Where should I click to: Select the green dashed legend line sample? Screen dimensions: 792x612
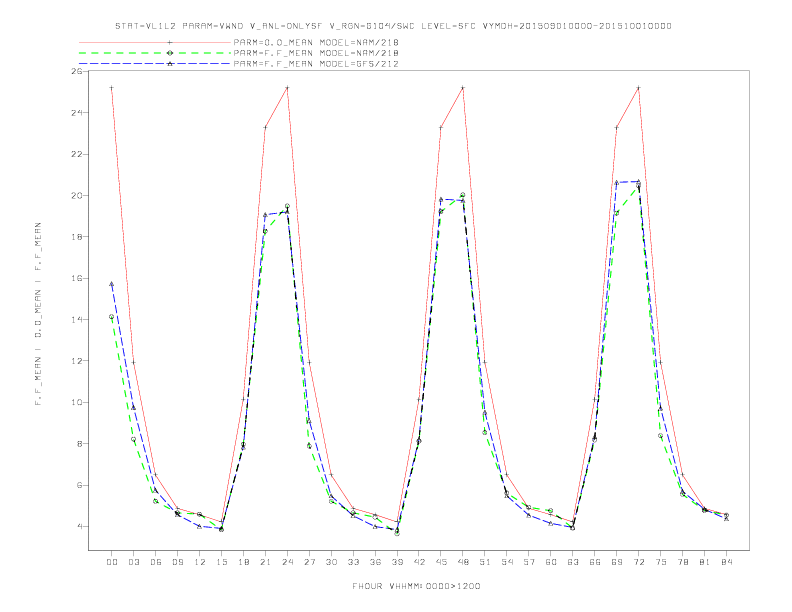point(155,53)
